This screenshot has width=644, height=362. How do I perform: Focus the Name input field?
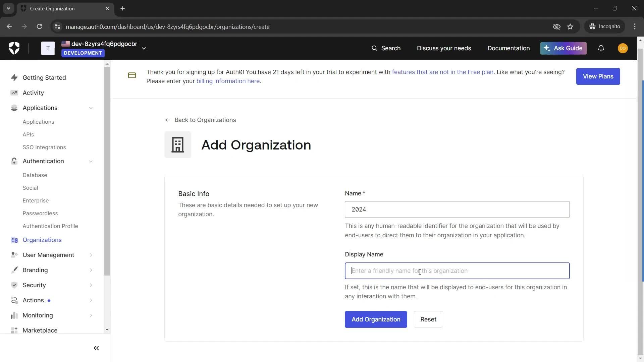[x=457, y=209]
